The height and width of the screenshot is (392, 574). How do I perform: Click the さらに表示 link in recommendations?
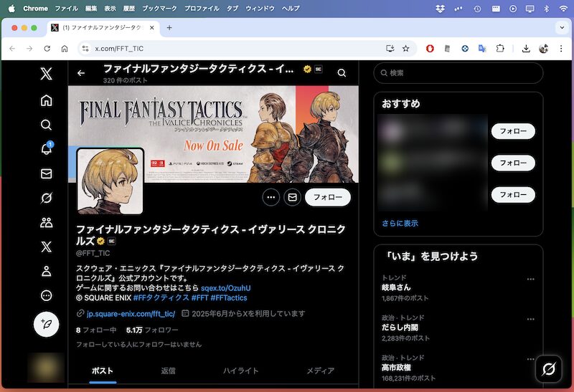[x=400, y=223]
